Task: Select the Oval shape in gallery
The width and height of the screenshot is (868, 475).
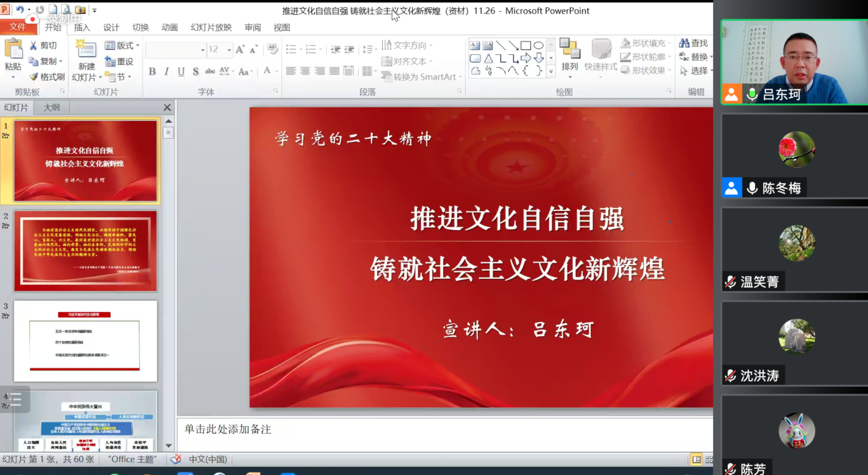Action: (x=538, y=46)
